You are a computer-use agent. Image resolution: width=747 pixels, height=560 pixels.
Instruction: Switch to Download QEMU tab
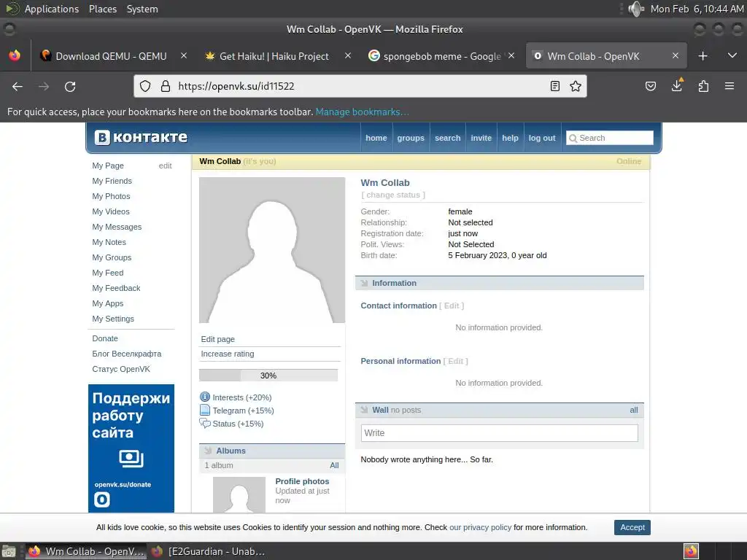[112, 55]
